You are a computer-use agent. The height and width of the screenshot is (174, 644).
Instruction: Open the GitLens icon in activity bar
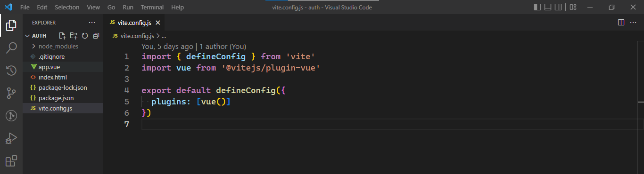click(11, 116)
